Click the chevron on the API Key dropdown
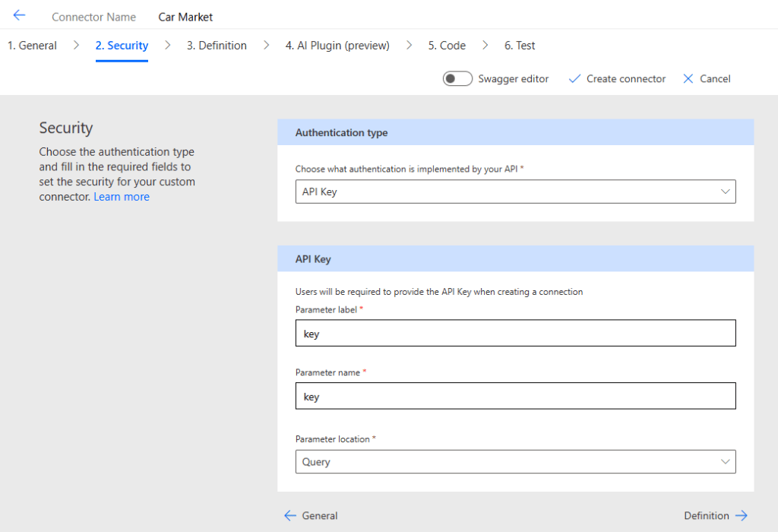This screenshot has width=778, height=532. pyautogui.click(x=725, y=192)
